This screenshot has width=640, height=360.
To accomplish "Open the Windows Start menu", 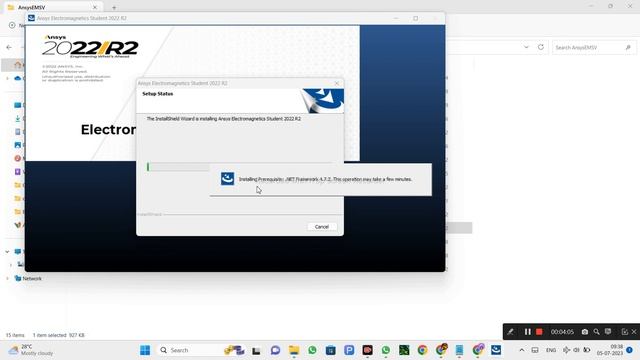I will click(x=145, y=350).
